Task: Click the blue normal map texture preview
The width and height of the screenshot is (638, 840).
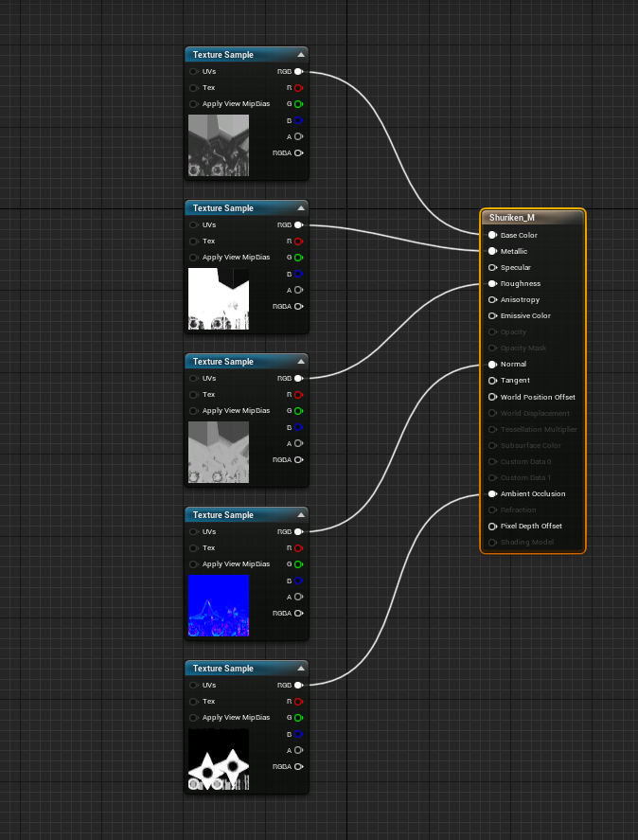Action: coord(219,605)
